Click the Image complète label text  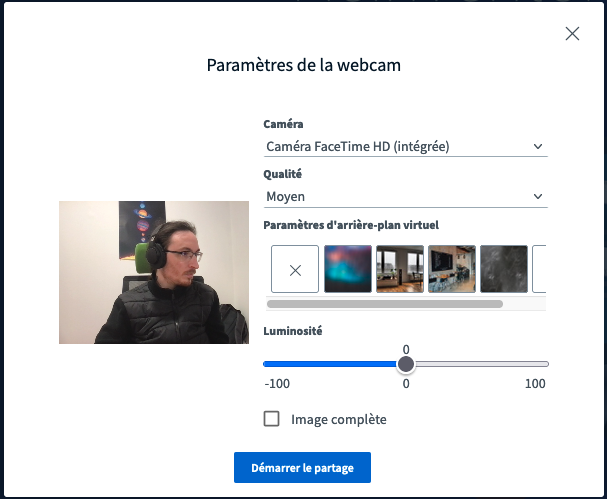[x=339, y=420]
